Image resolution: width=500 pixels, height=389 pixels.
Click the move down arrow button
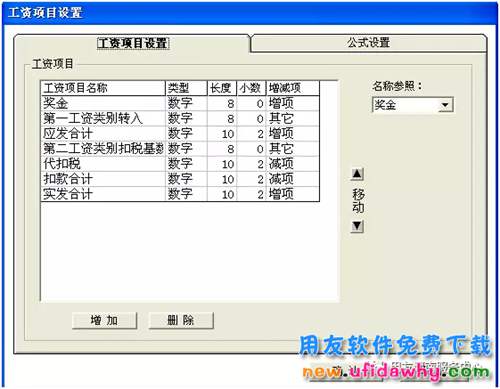click(357, 226)
